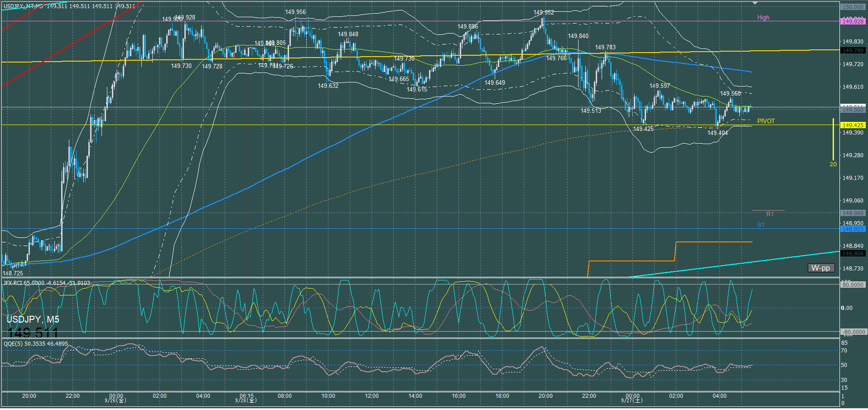Click the yellow vertical bar labeled 20
This screenshot has width=868, height=410.
[x=833, y=140]
